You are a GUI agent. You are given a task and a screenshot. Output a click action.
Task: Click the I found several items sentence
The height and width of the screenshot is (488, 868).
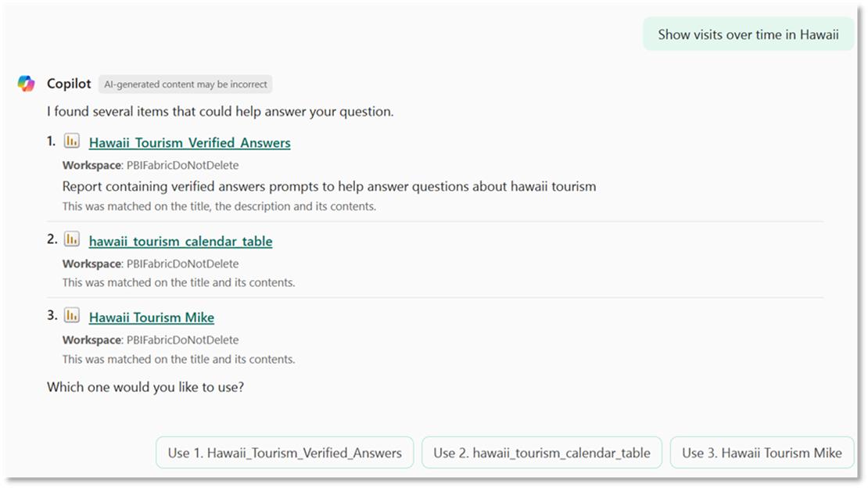point(221,111)
